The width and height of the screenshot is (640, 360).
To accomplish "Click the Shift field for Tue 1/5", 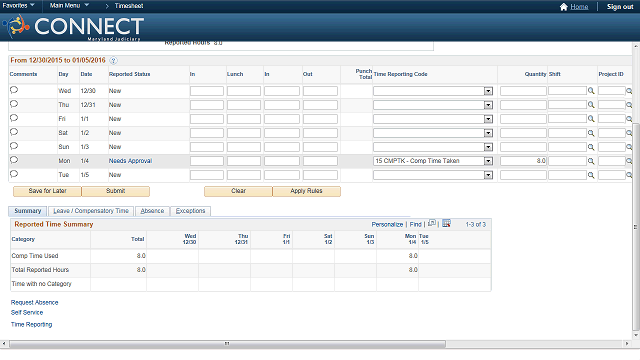I will pyautogui.click(x=567, y=175).
